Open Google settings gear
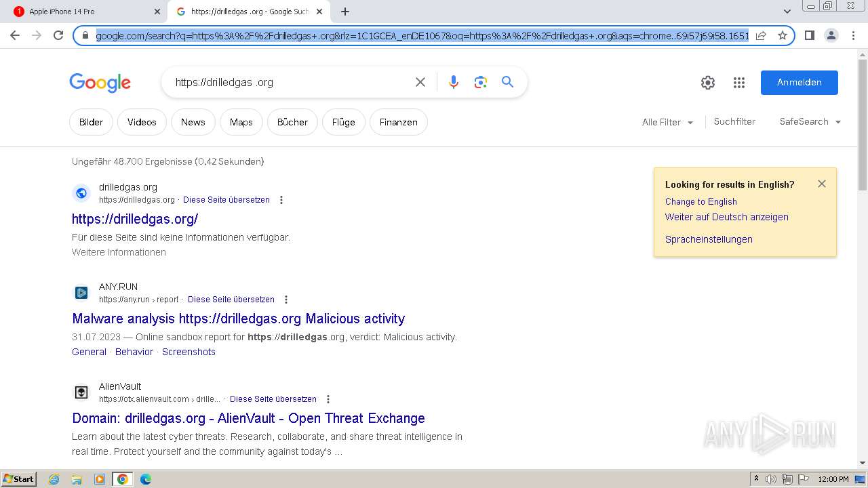 pyautogui.click(x=708, y=83)
